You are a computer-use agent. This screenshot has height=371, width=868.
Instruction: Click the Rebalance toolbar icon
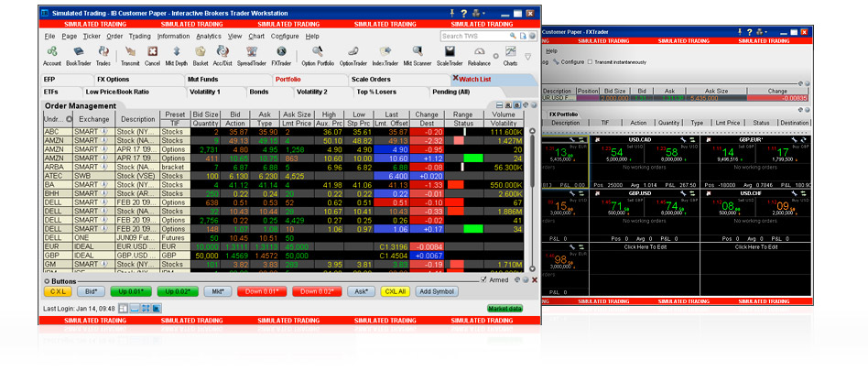(480, 51)
